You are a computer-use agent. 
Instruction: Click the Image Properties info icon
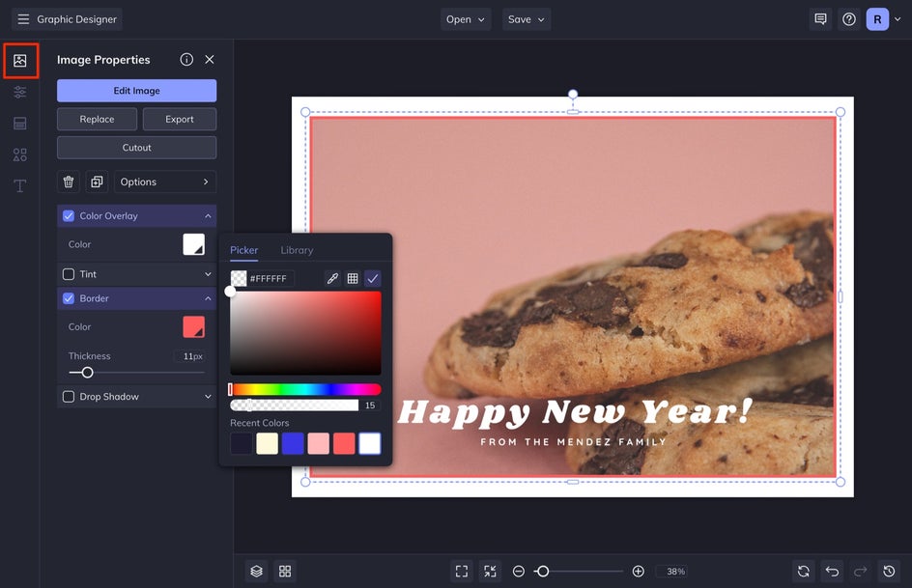click(186, 59)
